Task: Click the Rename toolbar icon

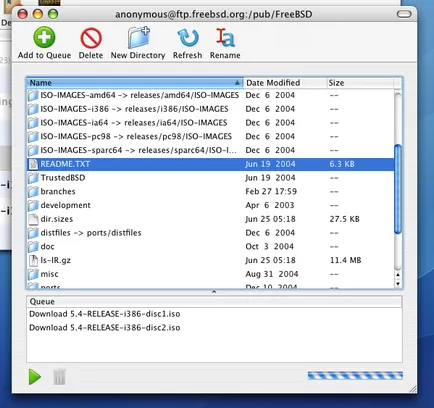Action: pyautogui.click(x=225, y=38)
